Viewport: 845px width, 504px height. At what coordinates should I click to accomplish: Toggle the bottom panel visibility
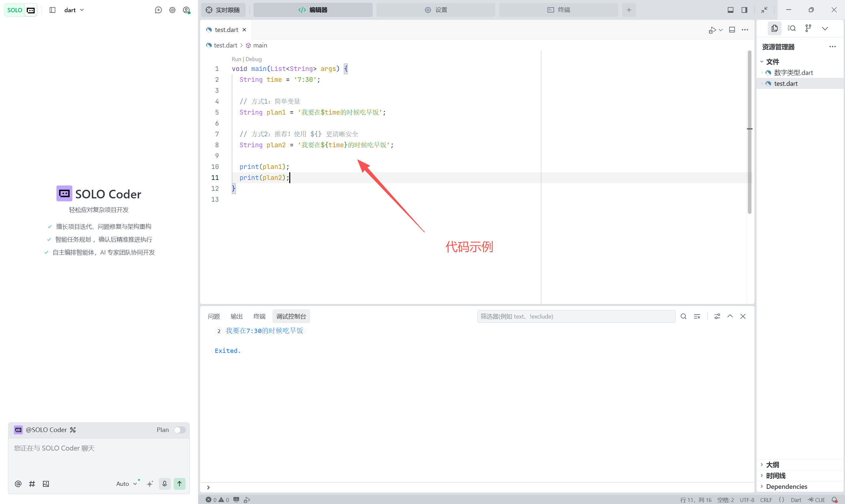pos(730,10)
